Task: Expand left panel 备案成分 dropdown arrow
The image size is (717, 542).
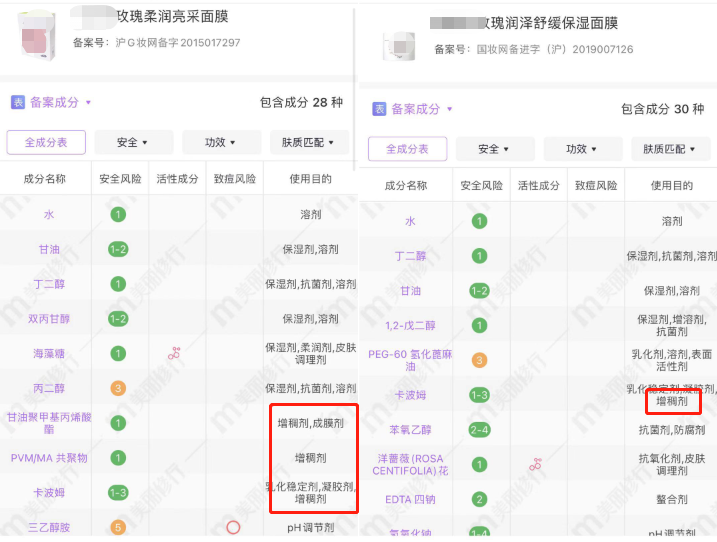Action: (88, 102)
